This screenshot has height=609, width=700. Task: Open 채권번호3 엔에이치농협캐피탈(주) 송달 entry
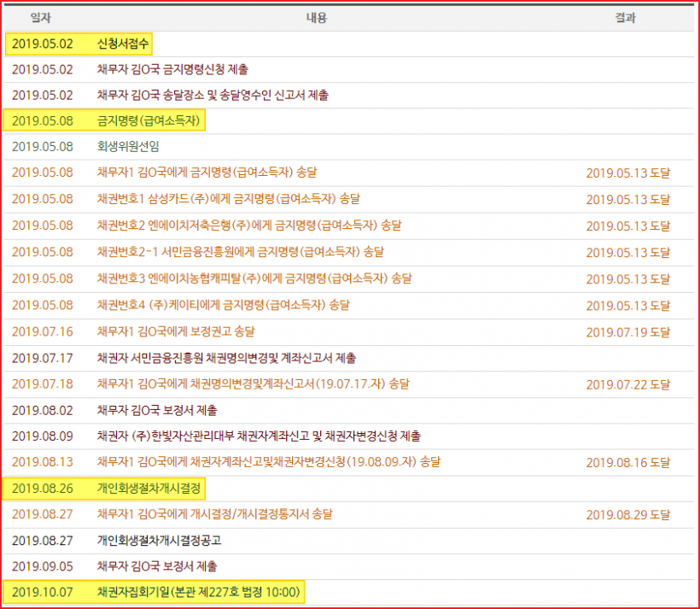pos(254,278)
